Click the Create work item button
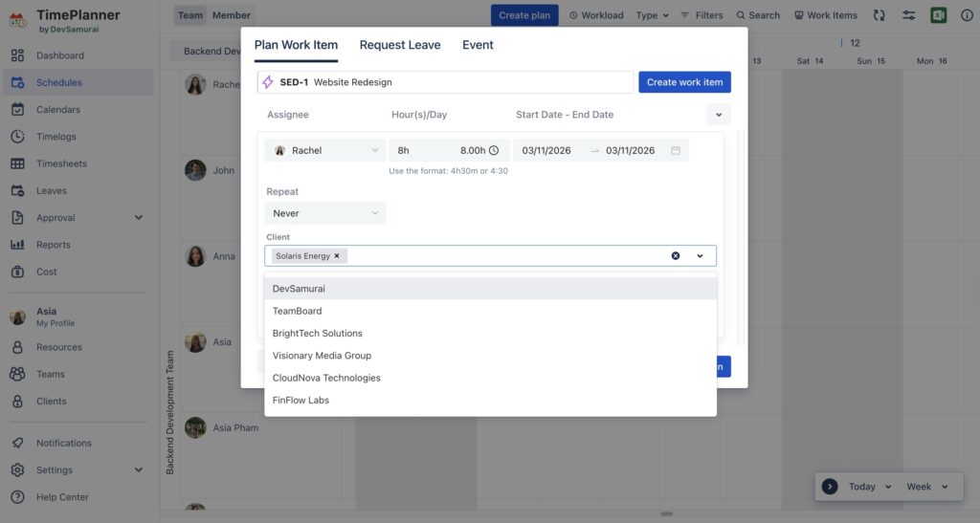 (684, 82)
